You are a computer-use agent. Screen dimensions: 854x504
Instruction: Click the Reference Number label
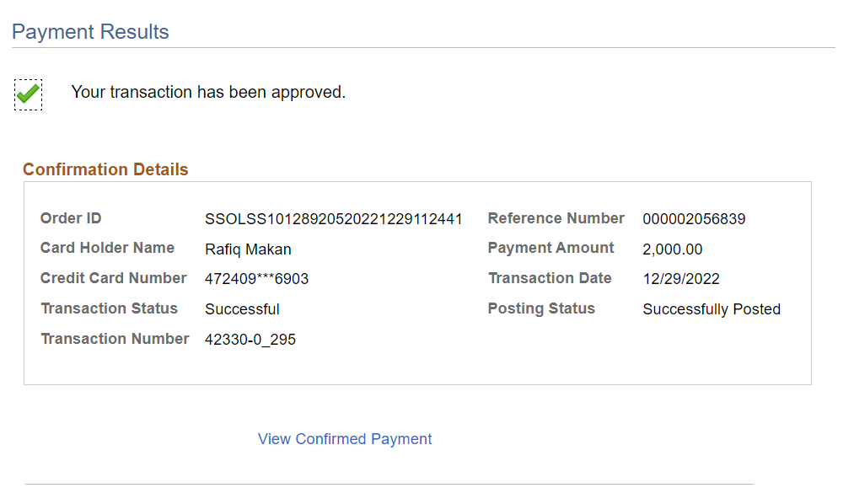[x=556, y=218]
